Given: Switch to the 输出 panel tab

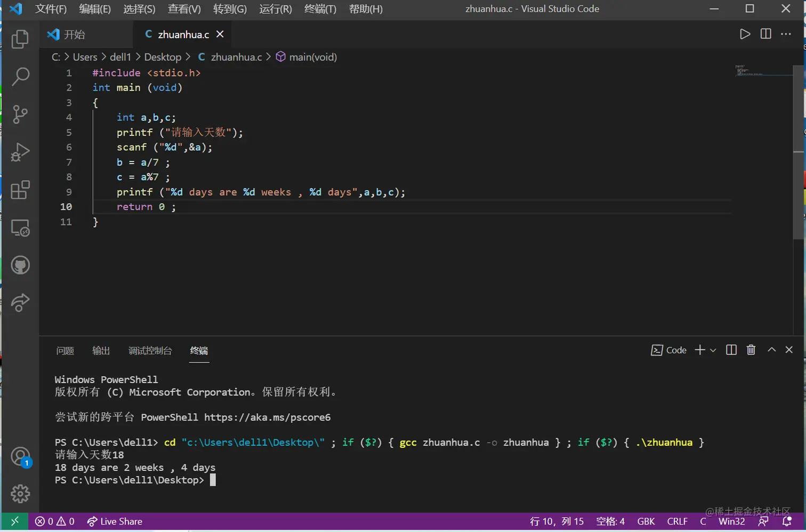Looking at the screenshot, I should click(101, 350).
